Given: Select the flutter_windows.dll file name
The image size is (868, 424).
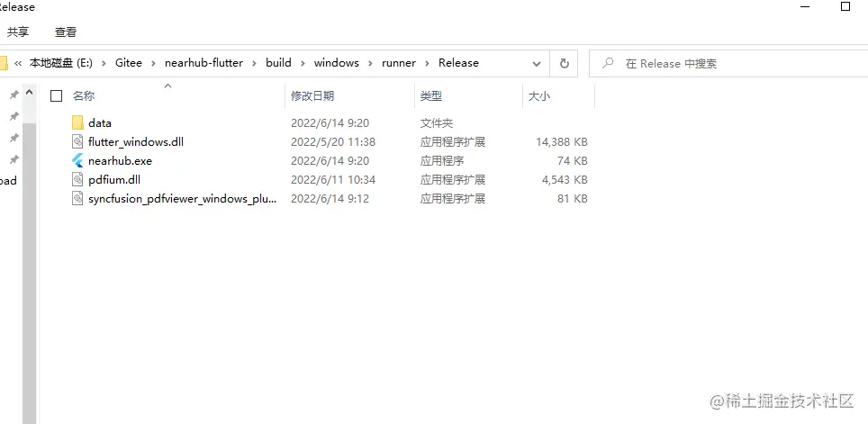Looking at the screenshot, I should click(136, 142).
